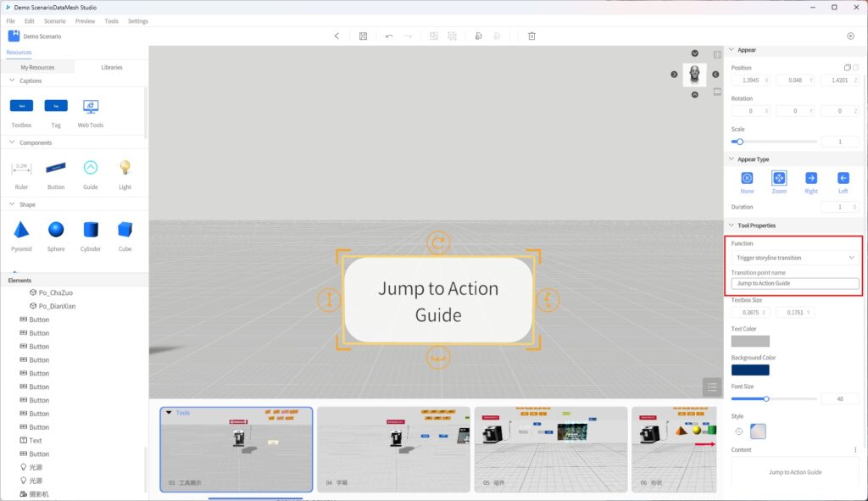The height and width of the screenshot is (501, 868).
Task: Set appear type to Right
Action: [x=811, y=178]
